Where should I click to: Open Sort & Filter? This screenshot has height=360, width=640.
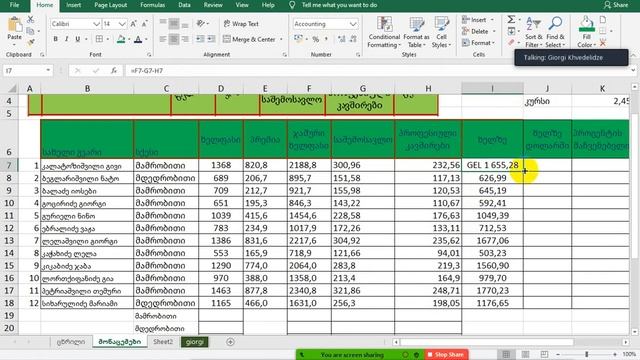(533, 32)
